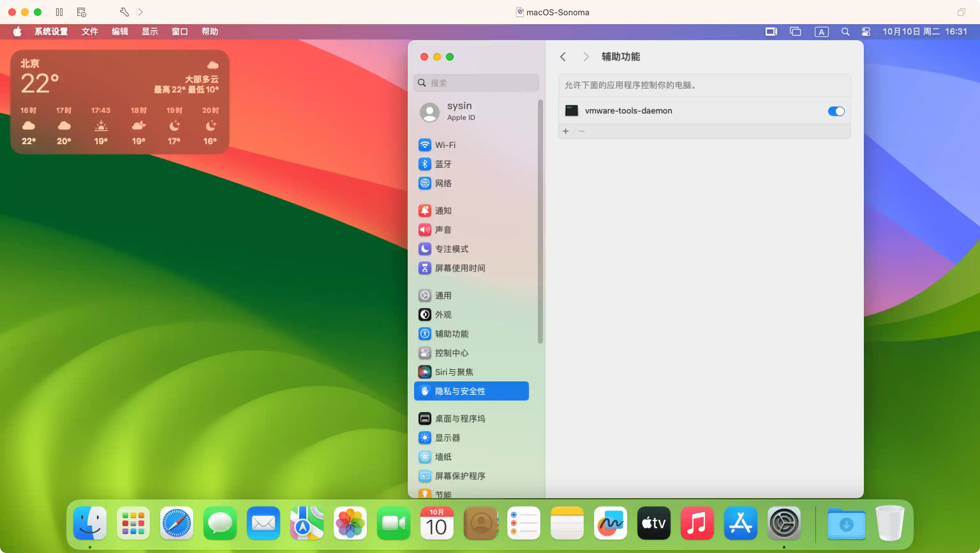Navigate back using arrow button
980x553 pixels.
[563, 56]
